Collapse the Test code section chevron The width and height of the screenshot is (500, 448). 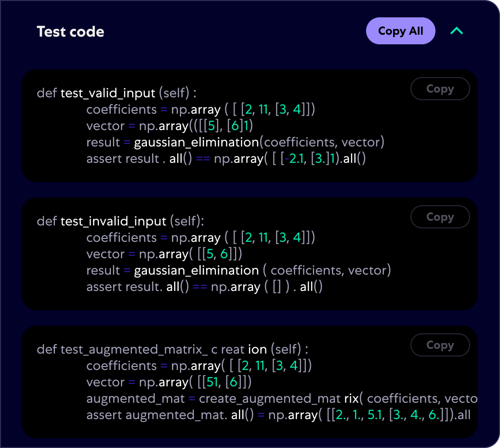coord(456,31)
